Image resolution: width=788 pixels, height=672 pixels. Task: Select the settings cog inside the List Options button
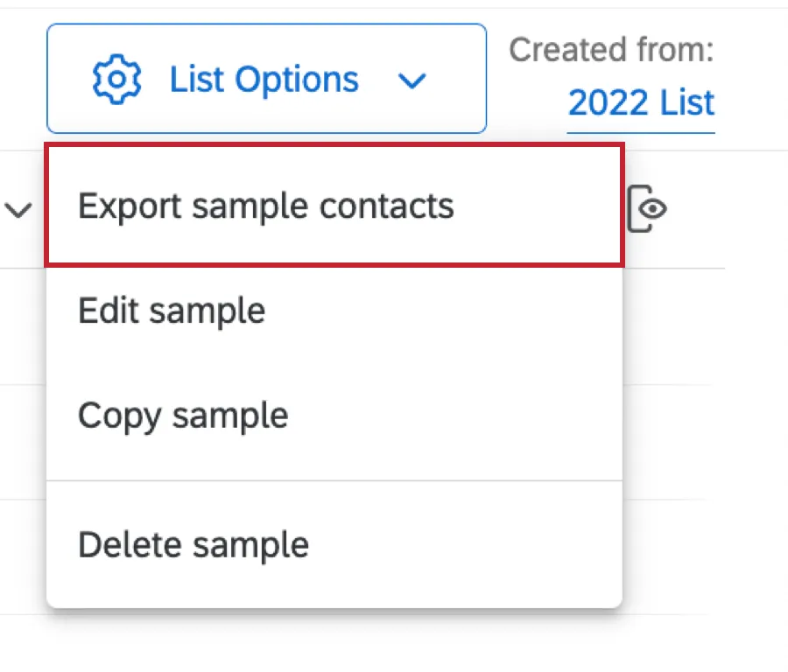tap(116, 79)
